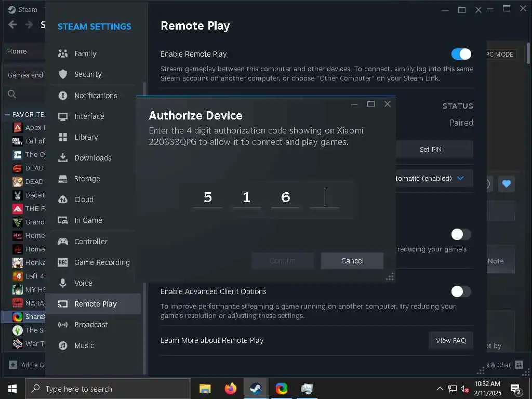Click the disabled Confirm button
Image resolution: width=532 pixels, height=399 pixels.
283,261
